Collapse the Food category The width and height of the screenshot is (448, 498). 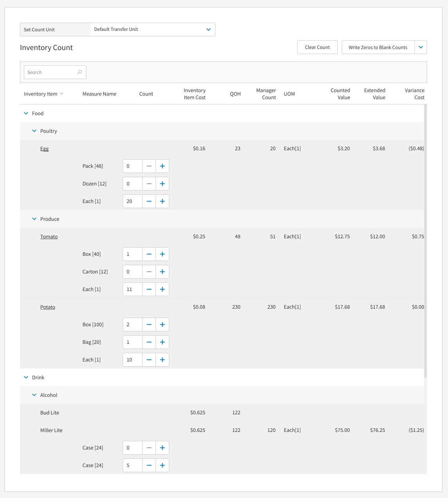point(26,113)
